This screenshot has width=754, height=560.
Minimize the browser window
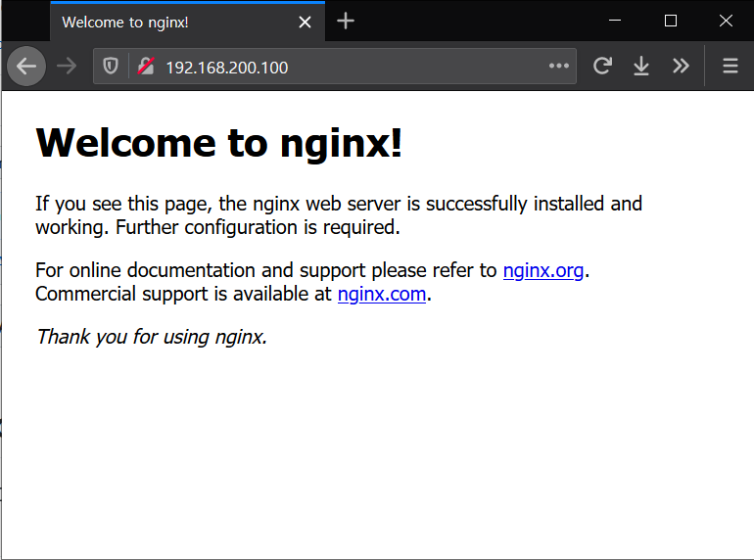coord(615,21)
